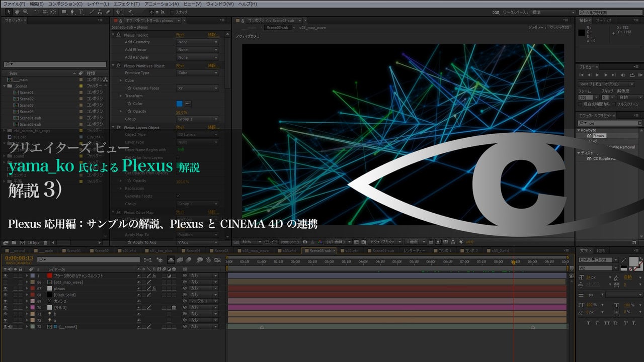Check the 現在の時間から checkbox

pos(580,104)
